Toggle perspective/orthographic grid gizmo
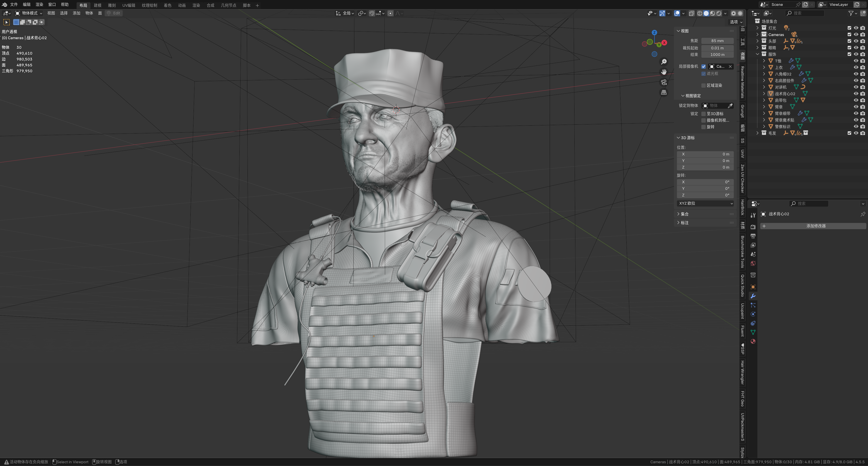The image size is (868, 466). [x=664, y=92]
